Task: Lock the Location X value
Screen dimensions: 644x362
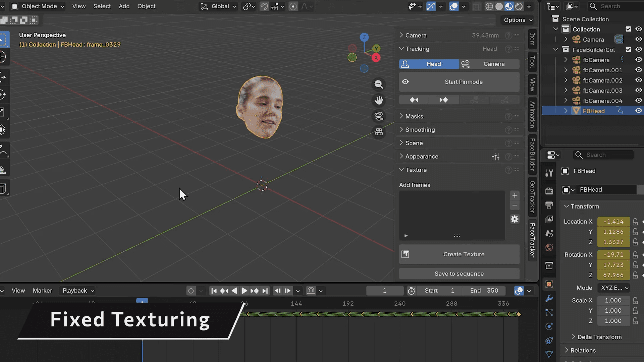Action: coord(635,221)
